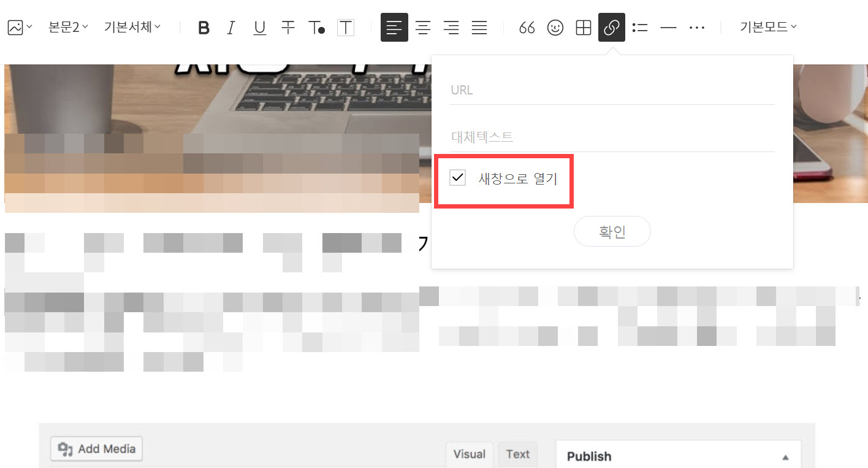Screen dimensions: 868x468
Task: Insert a table
Action: click(x=583, y=27)
